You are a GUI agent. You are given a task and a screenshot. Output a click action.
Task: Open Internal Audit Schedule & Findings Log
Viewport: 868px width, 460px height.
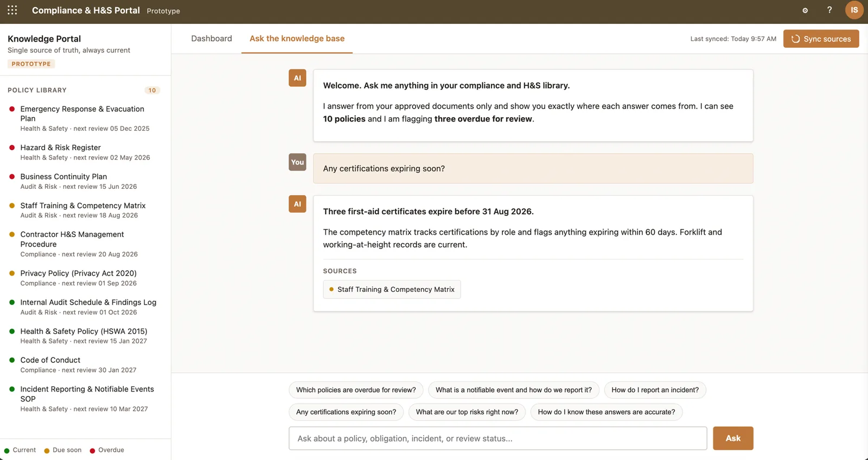click(x=85, y=306)
